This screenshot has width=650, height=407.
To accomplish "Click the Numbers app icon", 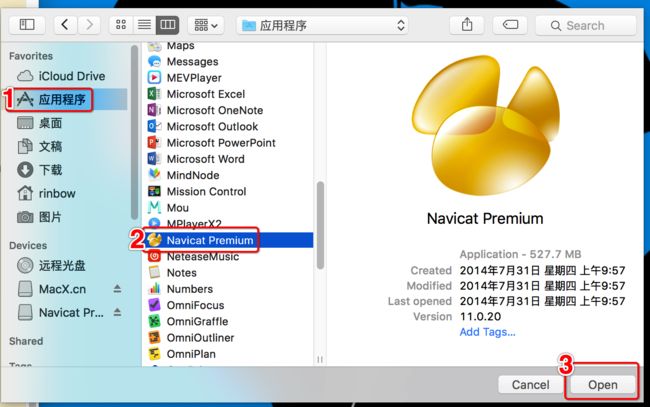I will pos(154,288).
